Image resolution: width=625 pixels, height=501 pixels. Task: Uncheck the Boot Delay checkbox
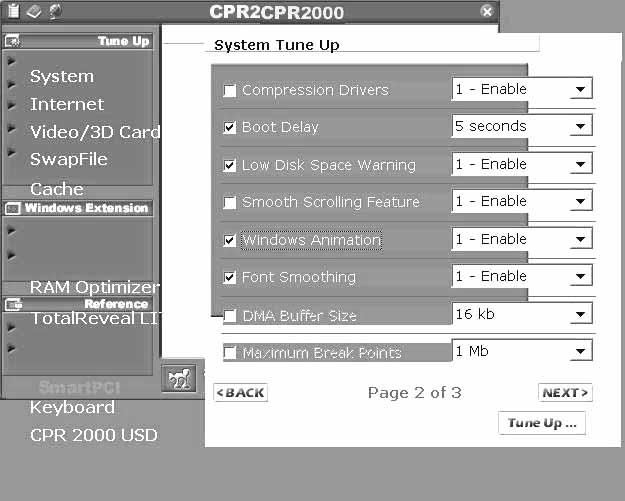230,128
